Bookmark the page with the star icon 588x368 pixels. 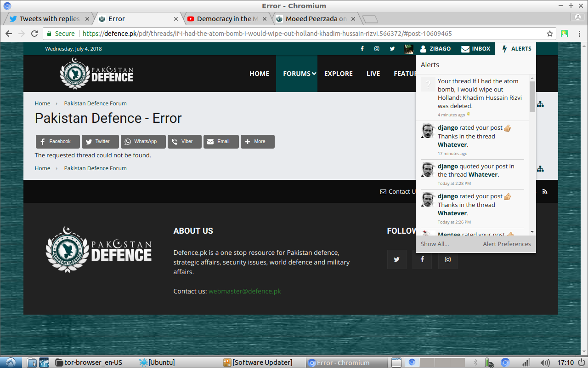click(550, 34)
